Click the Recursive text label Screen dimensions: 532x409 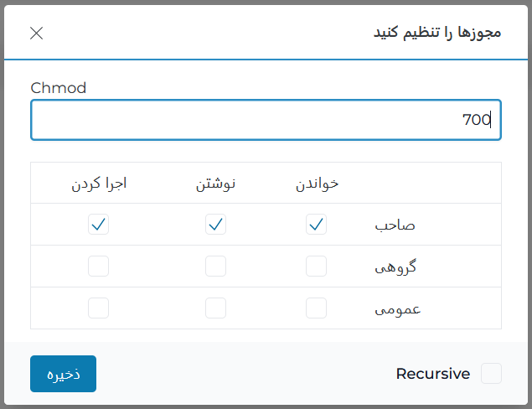[x=432, y=374]
